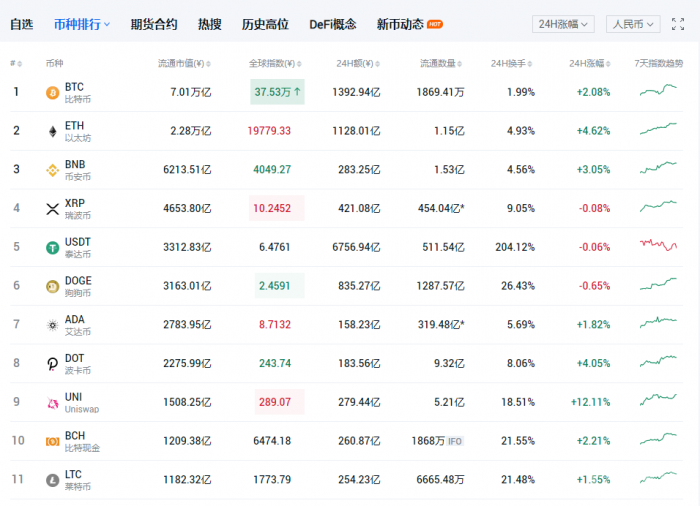The height and width of the screenshot is (506, 700).
Task: Click the BNB coin logo icon
Action: tap(52, 170)
